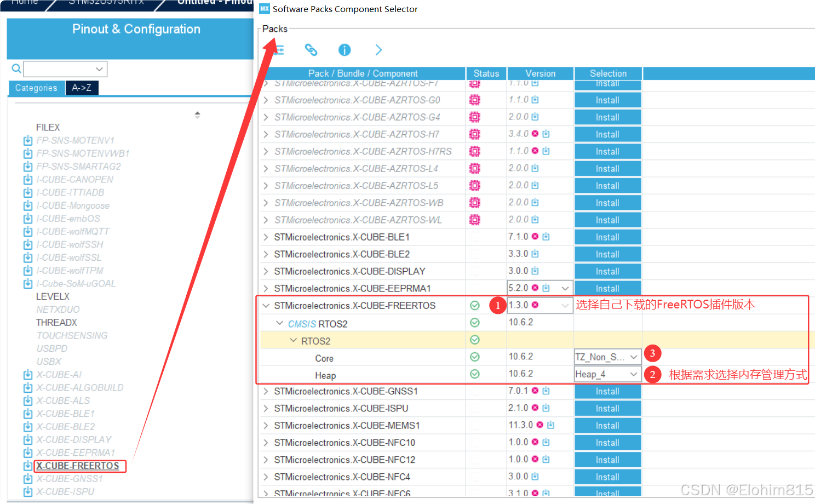Viewport: 815px width, 504px height.
Task: Expand the X-CUBE-AZRTOS-H7RS pack row
Action: click(266, 151)
